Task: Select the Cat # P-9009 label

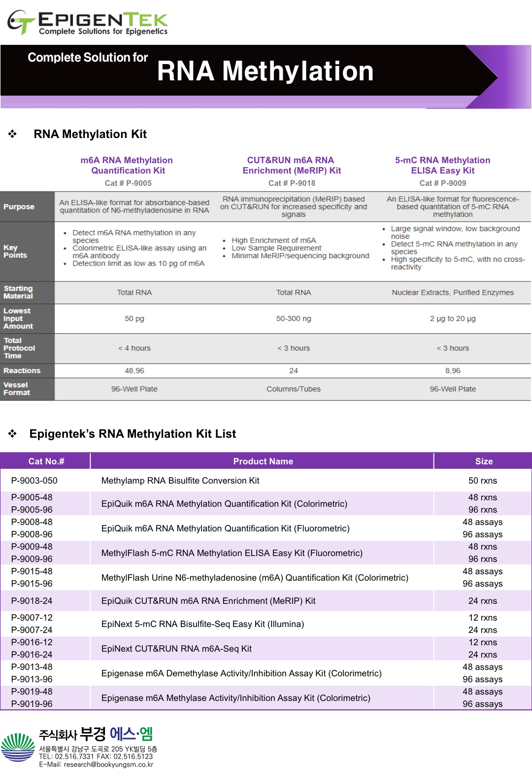Action: click(442, 183)
